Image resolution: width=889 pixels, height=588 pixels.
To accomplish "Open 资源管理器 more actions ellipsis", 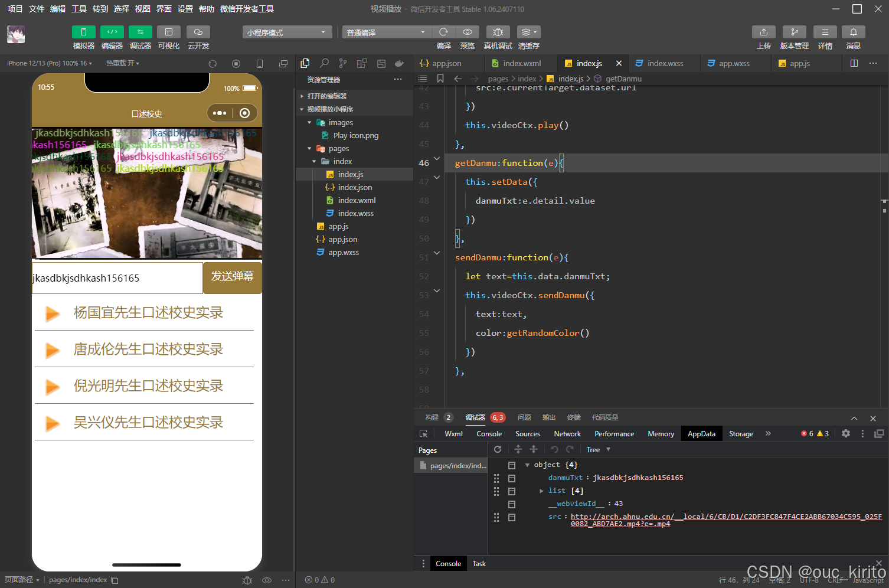I will coord(398,79).
